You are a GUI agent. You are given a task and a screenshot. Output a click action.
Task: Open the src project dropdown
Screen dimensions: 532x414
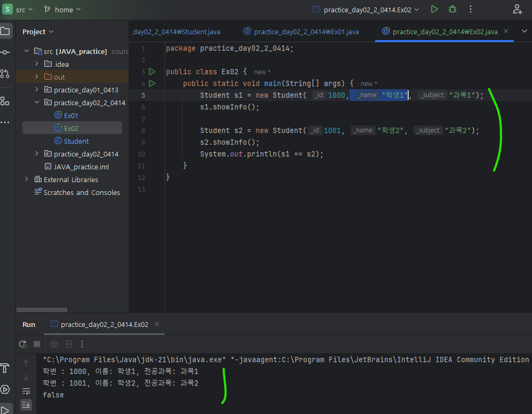[24, 10]
